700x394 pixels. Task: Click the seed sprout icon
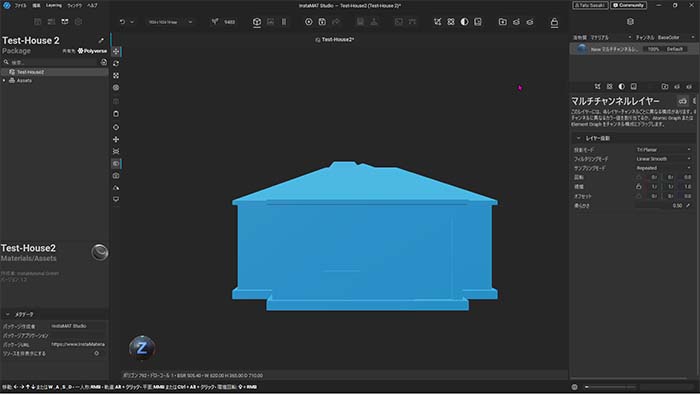coord(215,21)
